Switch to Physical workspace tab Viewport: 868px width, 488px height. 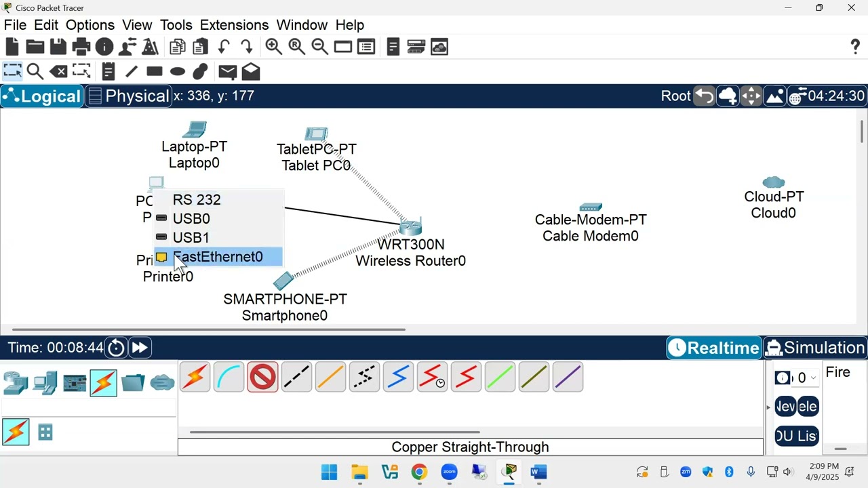128,96
